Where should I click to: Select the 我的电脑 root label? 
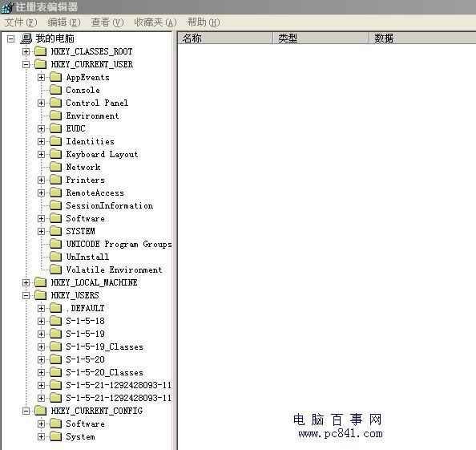[x=55, y=39]
